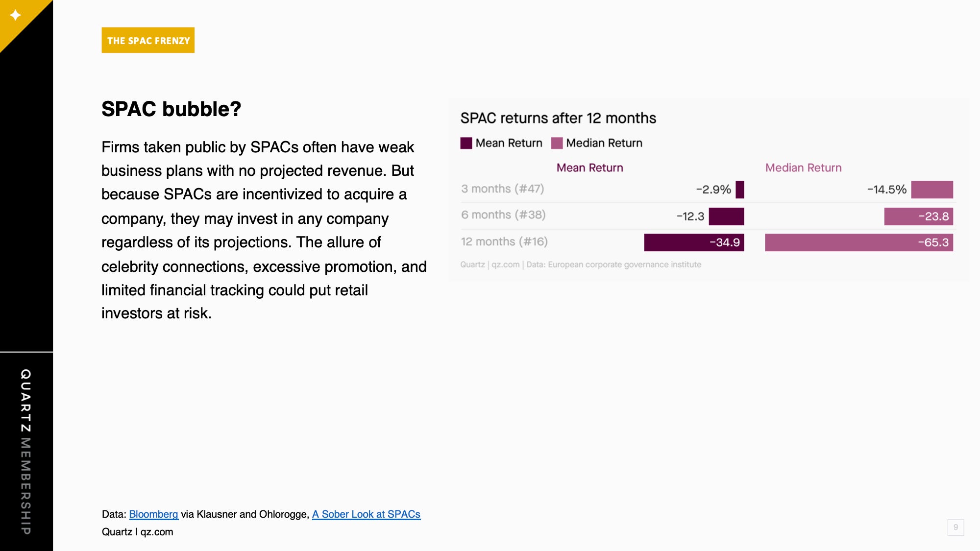Screen dimensions: 980x551
Task: Select the 6 months (#38) row label
Action: tap(503, 215)
